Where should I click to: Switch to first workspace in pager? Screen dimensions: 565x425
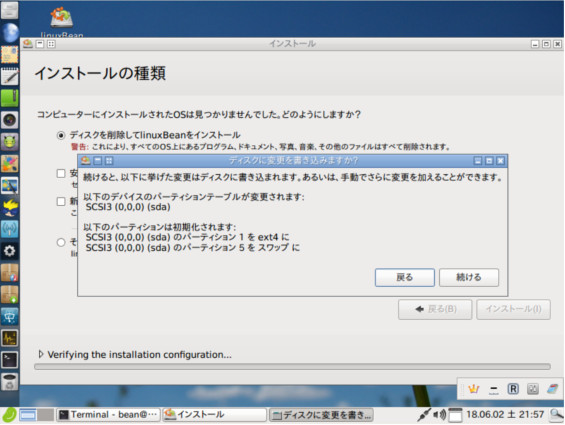coord(27,415)
